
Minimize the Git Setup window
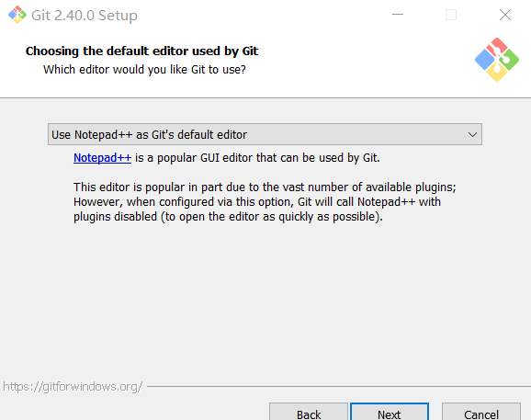click(x=398, y=15)
